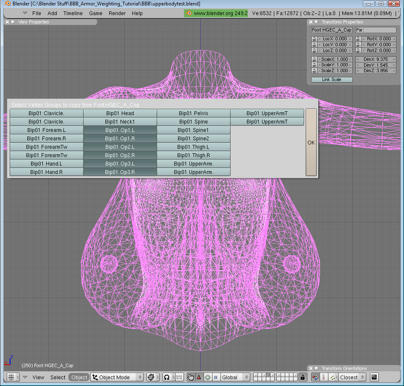
Task: Collapse the Transform Orientations panel triangle
Action: point(316,368)
